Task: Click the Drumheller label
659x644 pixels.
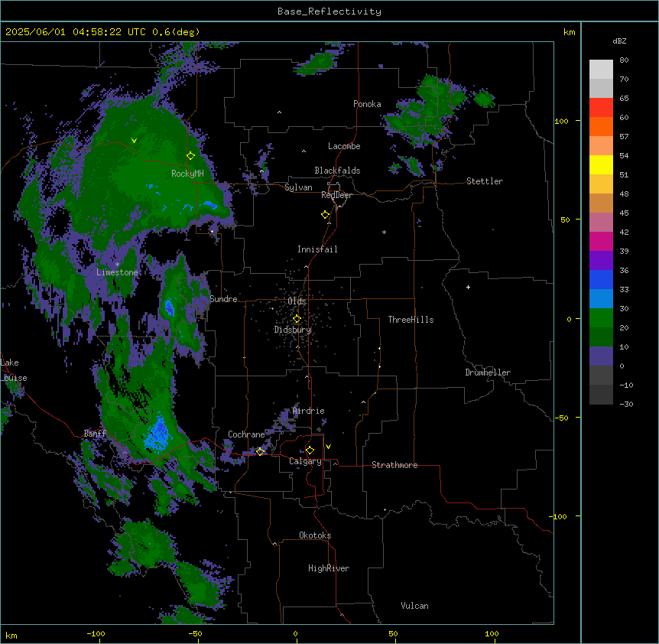Action: (x=488, y=372)
